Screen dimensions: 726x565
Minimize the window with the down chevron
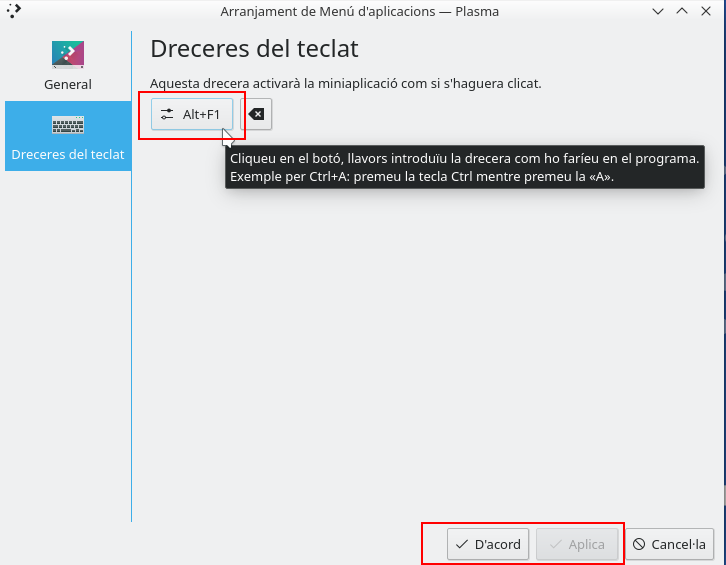(657, 12)
